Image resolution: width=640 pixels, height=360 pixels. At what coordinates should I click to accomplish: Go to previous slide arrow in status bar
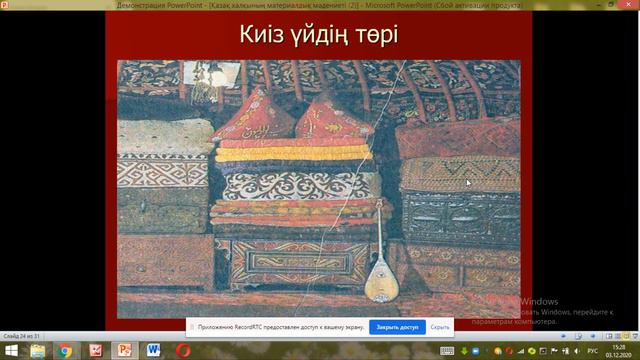tap(563, 336)
